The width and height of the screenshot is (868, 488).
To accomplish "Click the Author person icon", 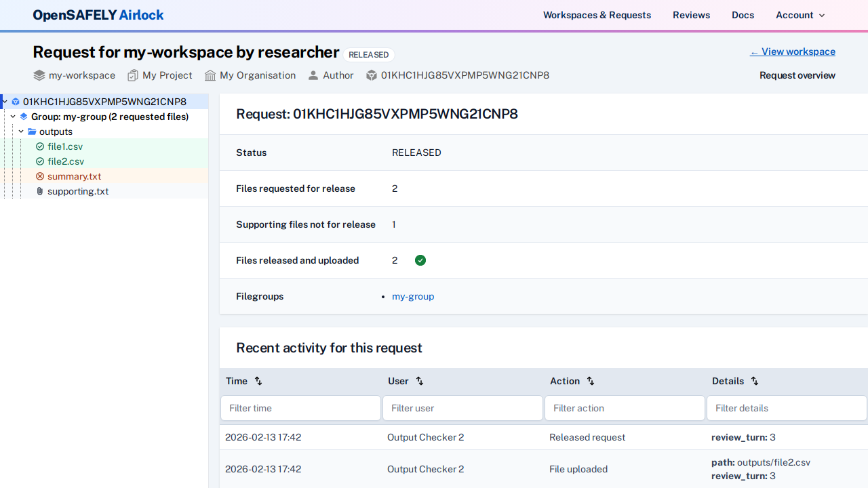I will (313, 75).
